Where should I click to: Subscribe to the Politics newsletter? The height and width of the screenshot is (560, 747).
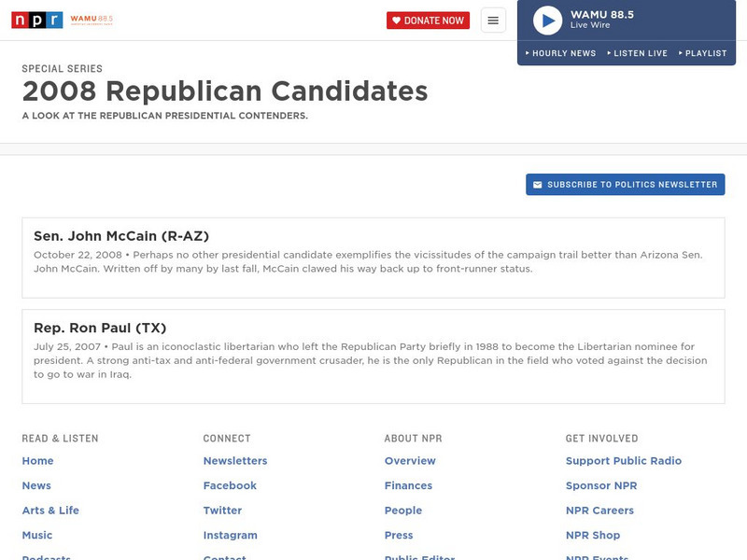626,185
